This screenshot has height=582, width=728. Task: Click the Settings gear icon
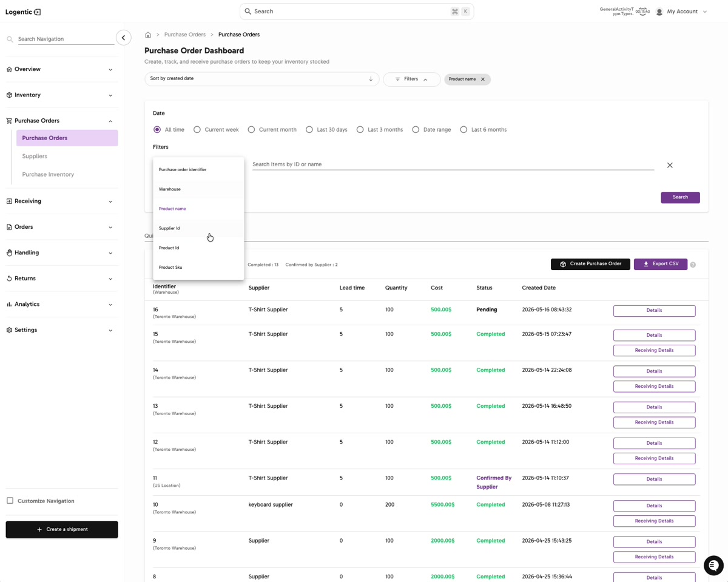coord(9,330)
